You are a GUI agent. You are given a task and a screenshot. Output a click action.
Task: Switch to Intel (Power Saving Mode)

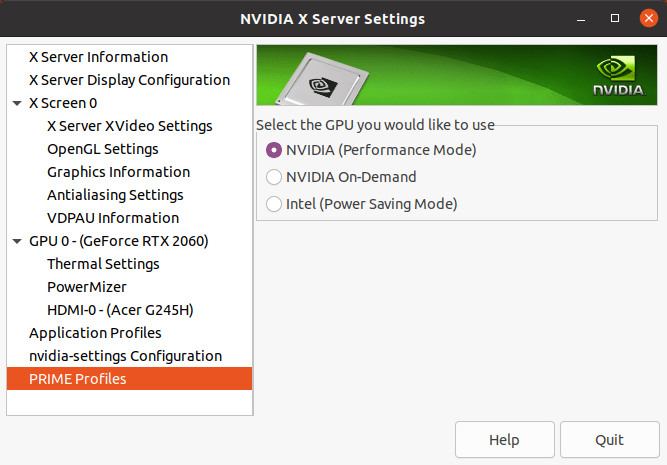[x=274, y=204]
